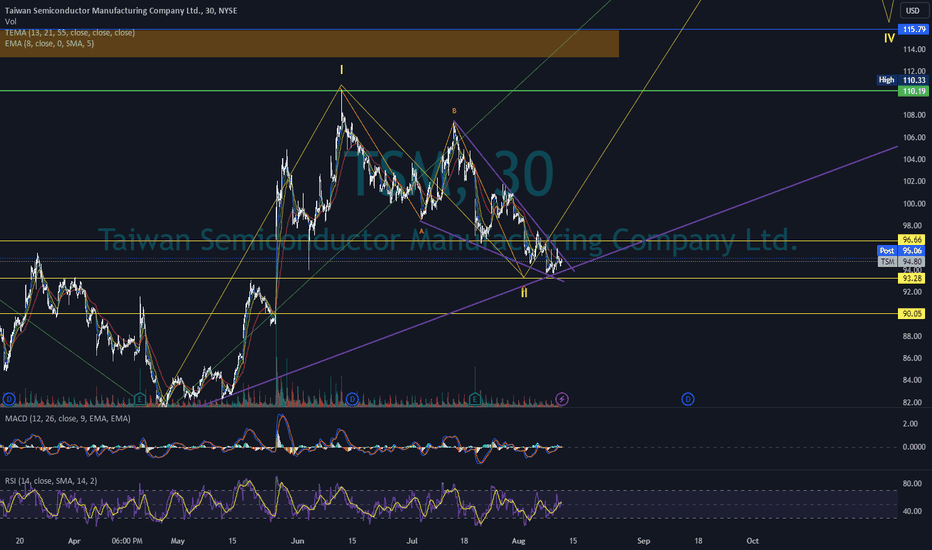The height and width of the screenshot is (550, 932).
Task: Select the orange A wave label
Action: click(421, 231)
